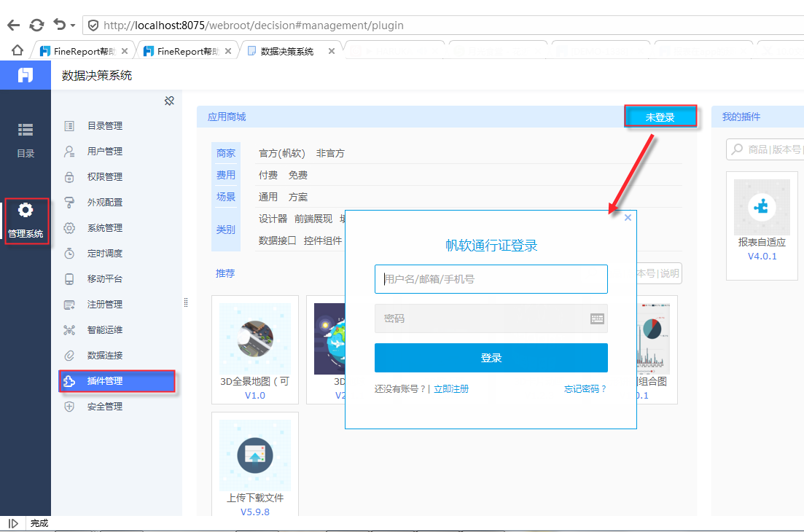Close the 数据决策系统 browser tab
Screen dimensions: 804x532
(332, 51)
